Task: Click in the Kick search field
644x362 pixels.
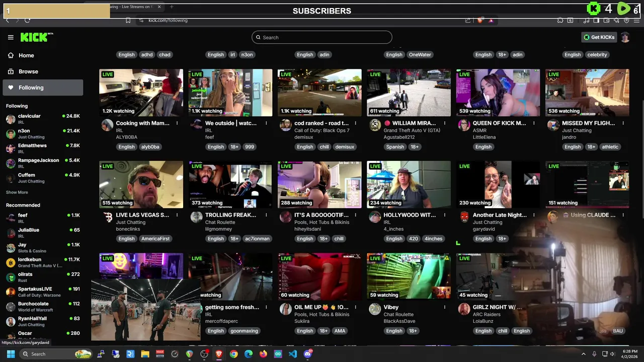Action: (322, 37)
